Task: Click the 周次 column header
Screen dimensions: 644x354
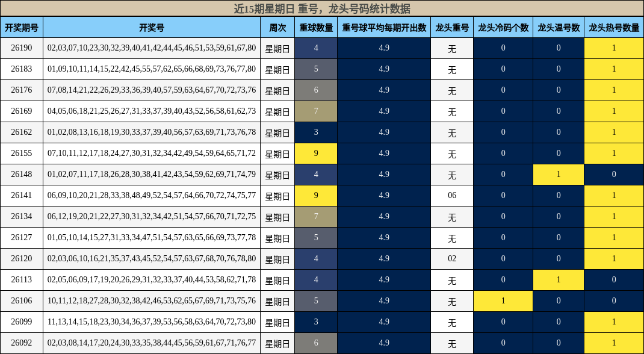Action: click(277, 27)
